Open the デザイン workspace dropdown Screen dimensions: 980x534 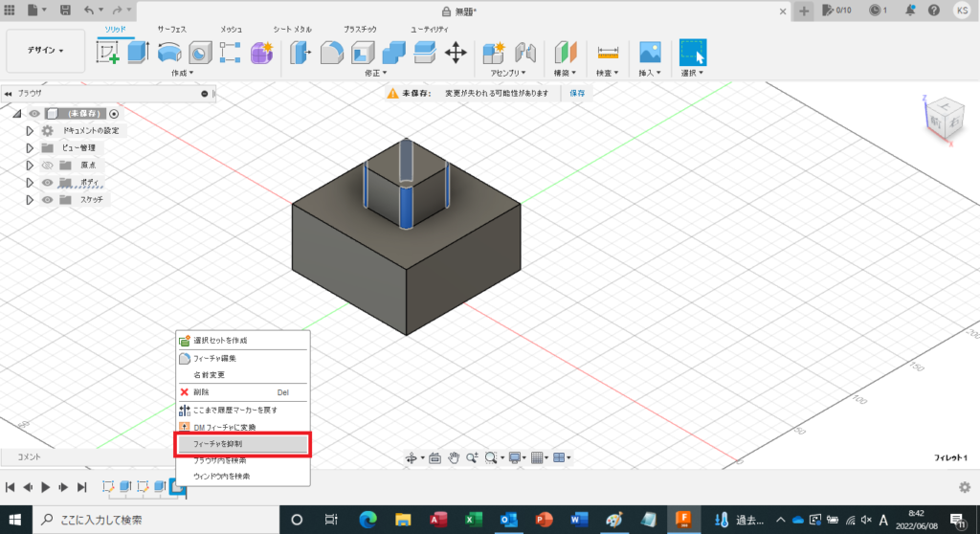point(45,50)
